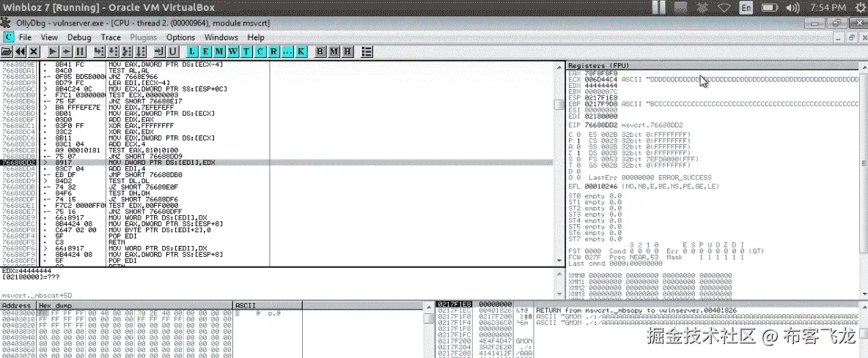The image size is (868, 358).
Task: Open the Debug menu
Action: (79, 37)
